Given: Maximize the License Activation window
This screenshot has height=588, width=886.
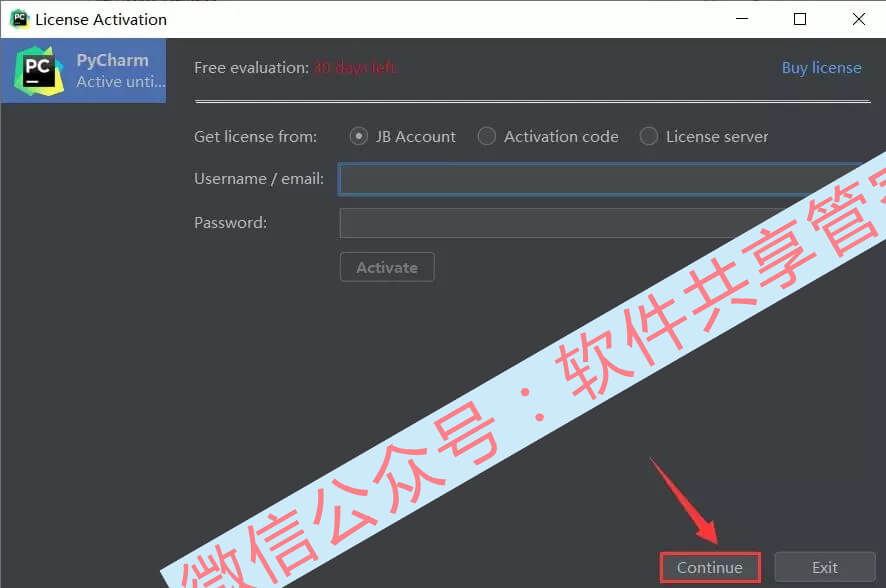Looking at the screenshot, I should tap(800, 19).
